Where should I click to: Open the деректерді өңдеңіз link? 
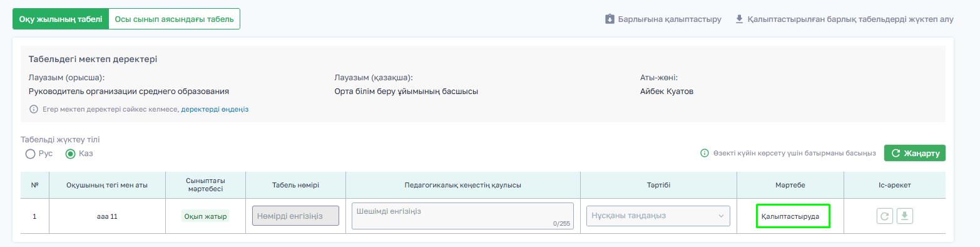[215, 109]
